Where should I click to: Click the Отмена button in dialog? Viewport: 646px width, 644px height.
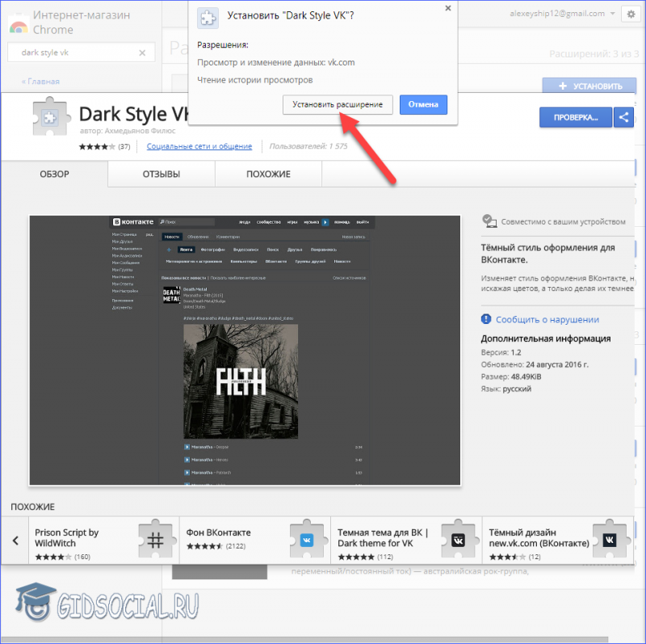(423, 105)
